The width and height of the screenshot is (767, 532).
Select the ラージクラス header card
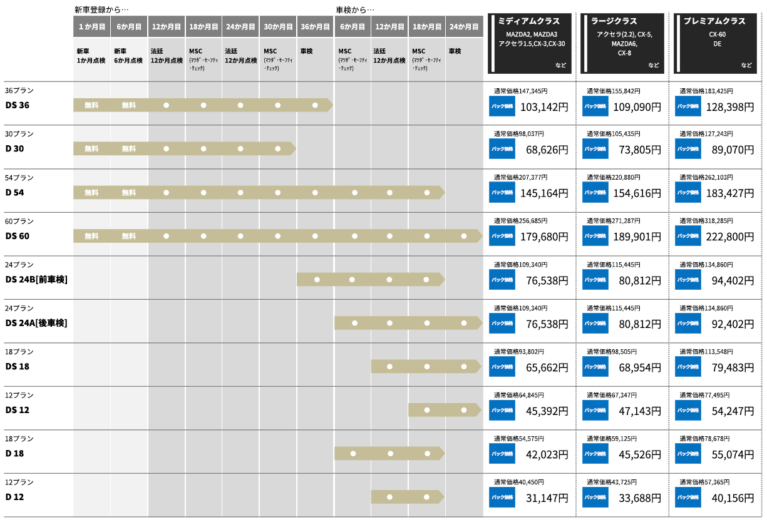(622, 43)
